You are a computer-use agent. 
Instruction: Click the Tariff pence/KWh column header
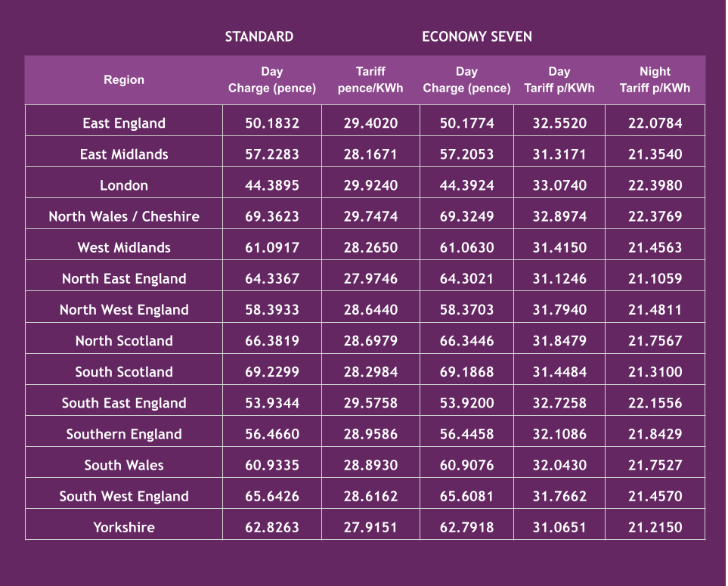pyautogui.click(x=370, y=79)
